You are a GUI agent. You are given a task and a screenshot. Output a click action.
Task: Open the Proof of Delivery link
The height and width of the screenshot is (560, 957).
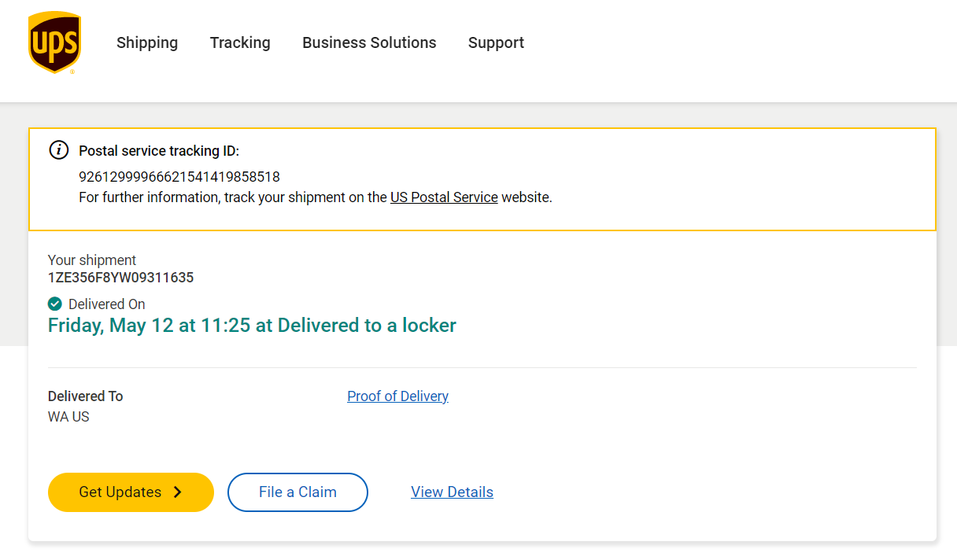(x=397, y=396)
